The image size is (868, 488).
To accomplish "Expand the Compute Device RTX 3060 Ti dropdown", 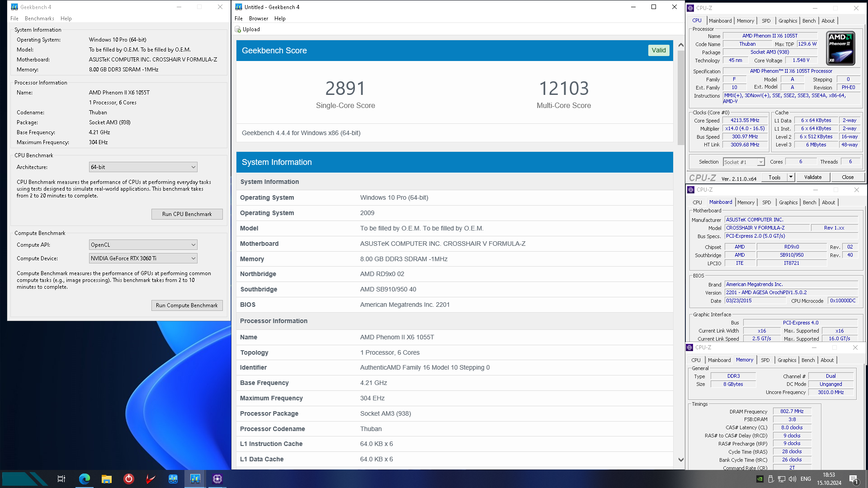I will (143, 258).
